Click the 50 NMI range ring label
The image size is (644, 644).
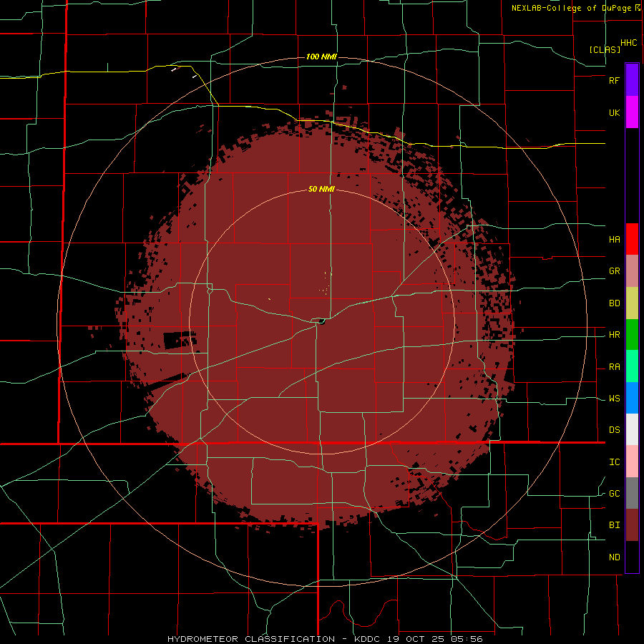pyautogui.click(x=321, y=189)
